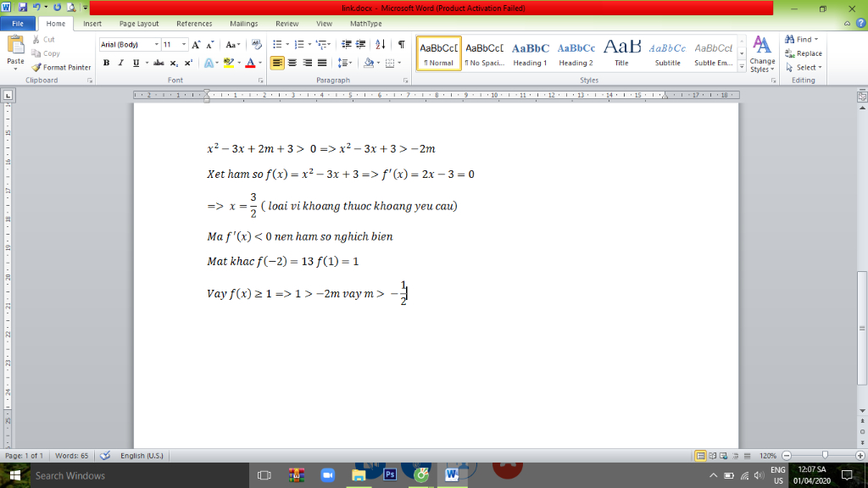Click the Font Color red swatch
The image size is (868, 488).
pyautogui.click(x=250, y=63)
